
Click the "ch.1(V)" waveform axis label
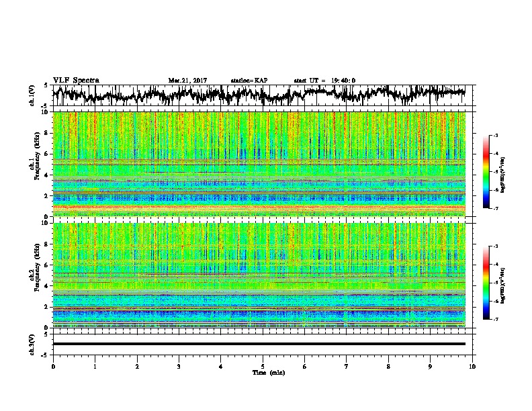click(32, 95)
